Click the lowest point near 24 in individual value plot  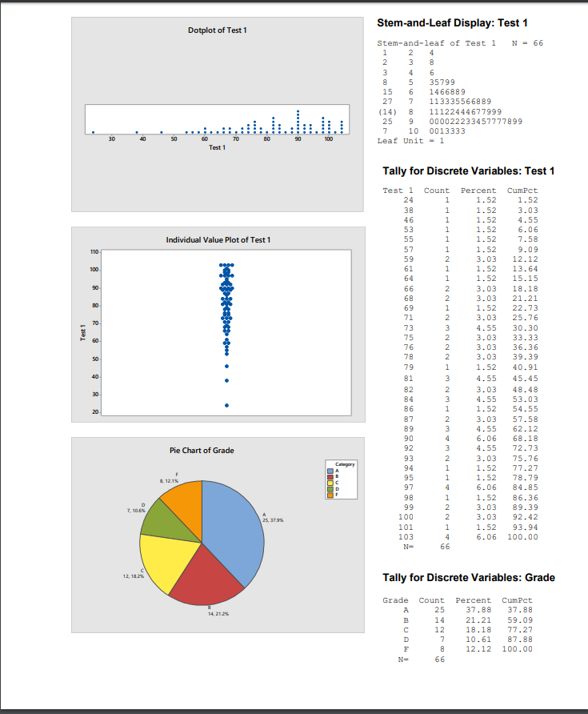(x=226, y=405)
